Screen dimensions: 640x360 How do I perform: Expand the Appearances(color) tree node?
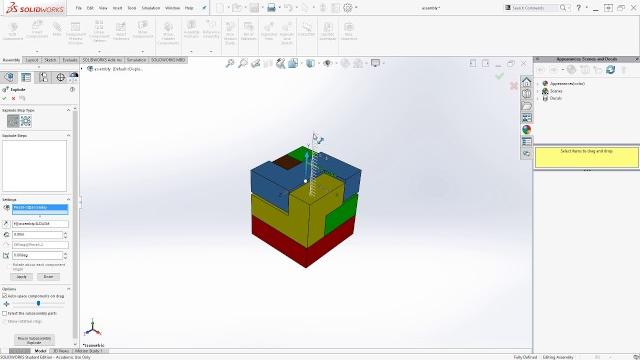point(538,84)
